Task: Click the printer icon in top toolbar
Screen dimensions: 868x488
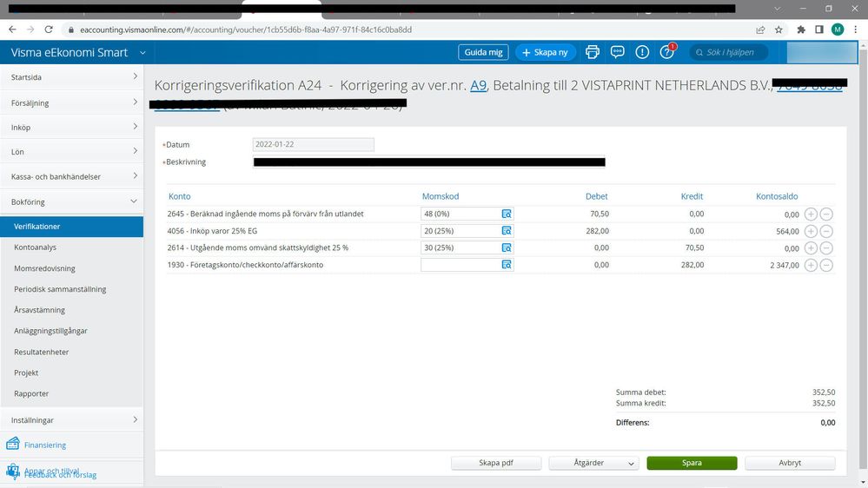Action: pyautogui.click(x=593, y=52)
